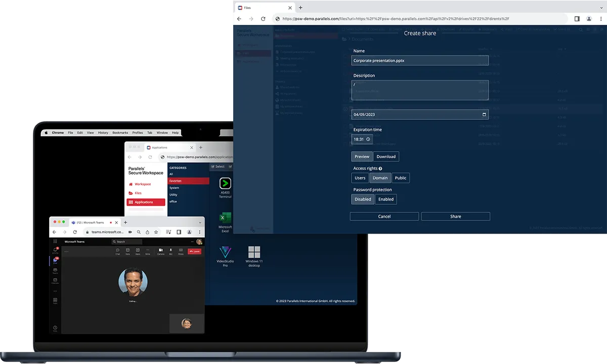This screenshot has width=607, height=364.
Task: Set password protection to Disabled
Action: (x=363, y=199)
